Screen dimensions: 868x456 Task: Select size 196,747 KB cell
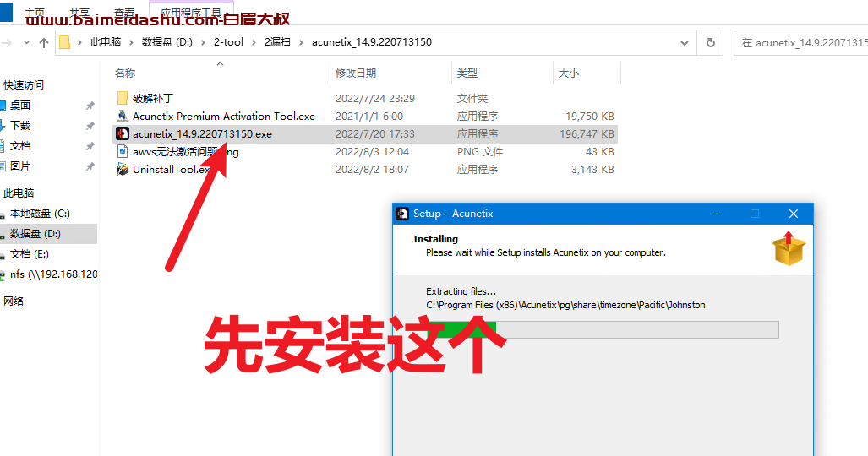click(587, 134)
